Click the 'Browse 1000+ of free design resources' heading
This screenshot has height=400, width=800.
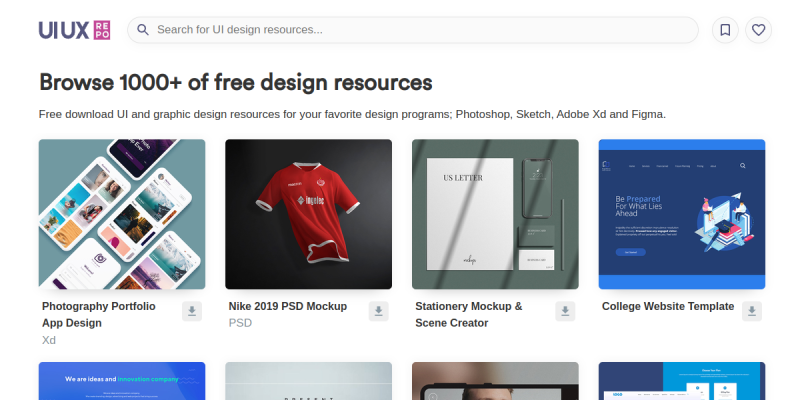(236, 82)
